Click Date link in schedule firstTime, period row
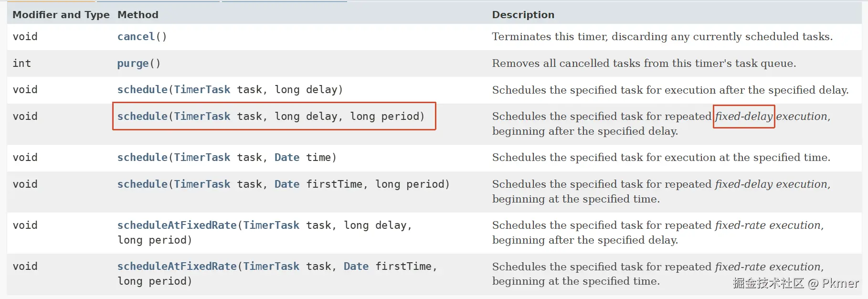Screen dimensions: 868x299 pyautogui.click(x=287, y=184)
